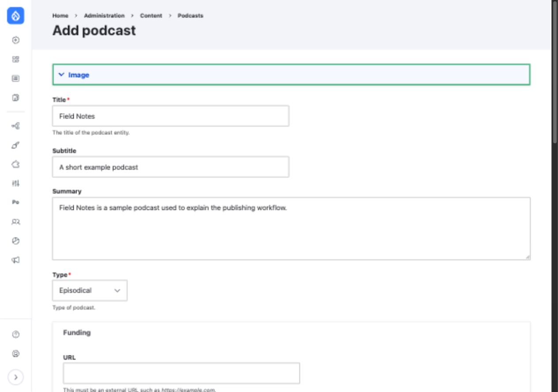Go to Podcasts breadcrumb link
The width and height of the screenshot is (558, 392).
(191, 15)
